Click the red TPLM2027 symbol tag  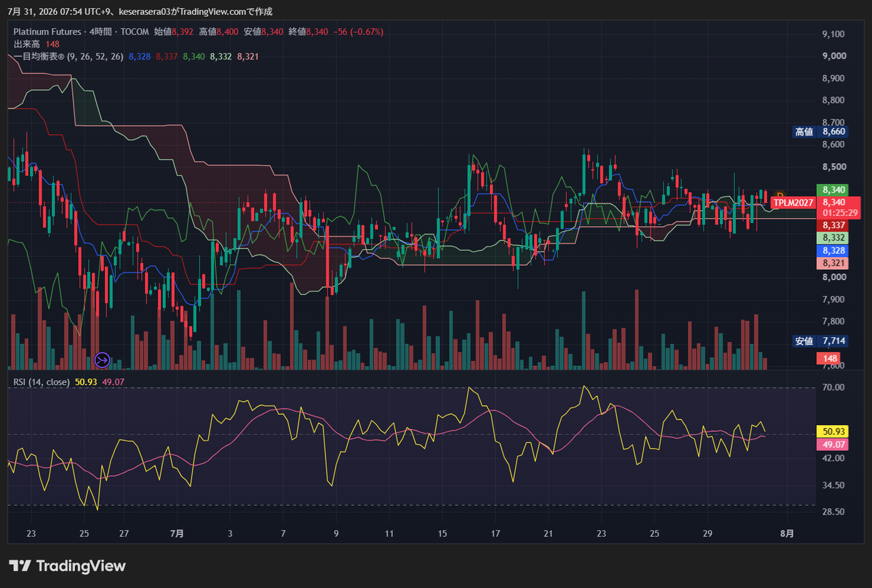pos(794,202)
